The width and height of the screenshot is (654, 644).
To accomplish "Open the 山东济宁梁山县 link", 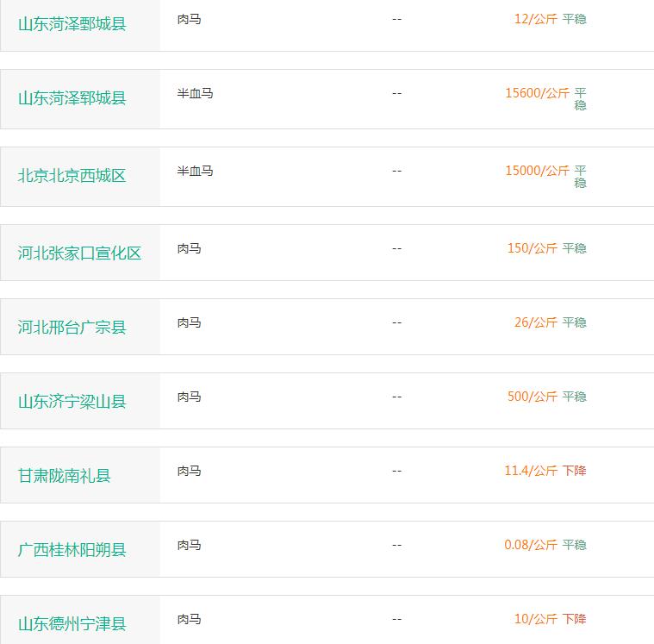I will pyautogui.click(x=72, y=402).
